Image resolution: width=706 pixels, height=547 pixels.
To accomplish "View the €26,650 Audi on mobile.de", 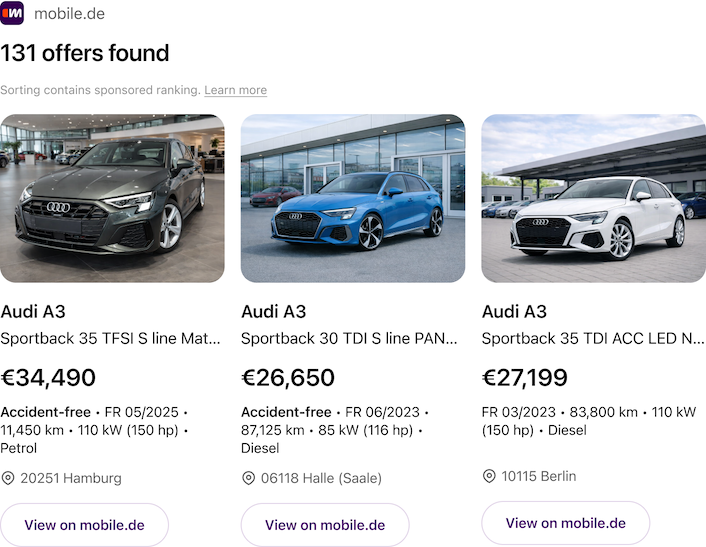I will (x=325, y=525).
